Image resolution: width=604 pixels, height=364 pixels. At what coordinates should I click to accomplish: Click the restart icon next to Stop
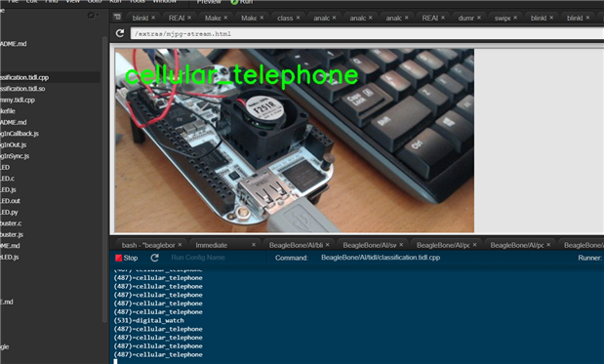click(x=155, y=258)
